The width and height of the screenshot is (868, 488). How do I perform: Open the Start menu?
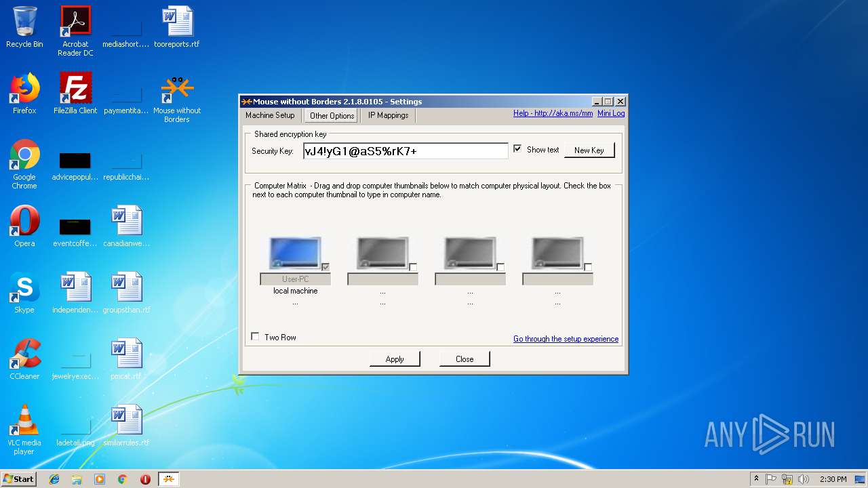pyautogui.click(x=18, y=479)
